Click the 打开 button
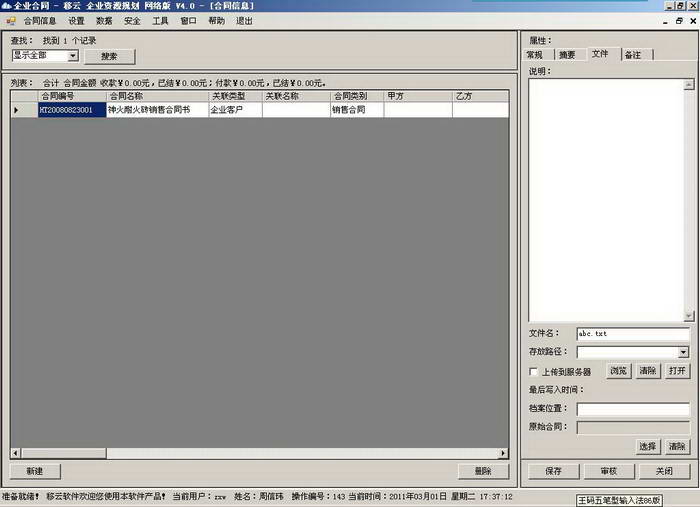This screenshot has width=700, height=507. pos(677,371)
